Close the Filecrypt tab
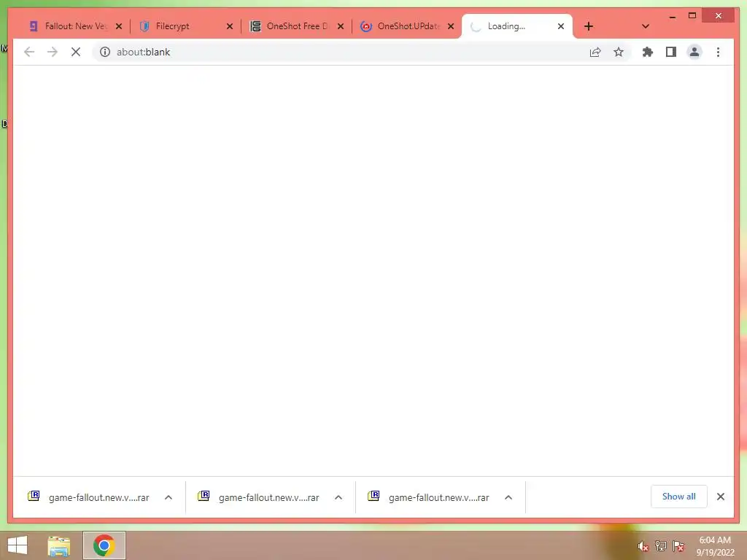The image size is (747, 560). click(x=230, y=26)
